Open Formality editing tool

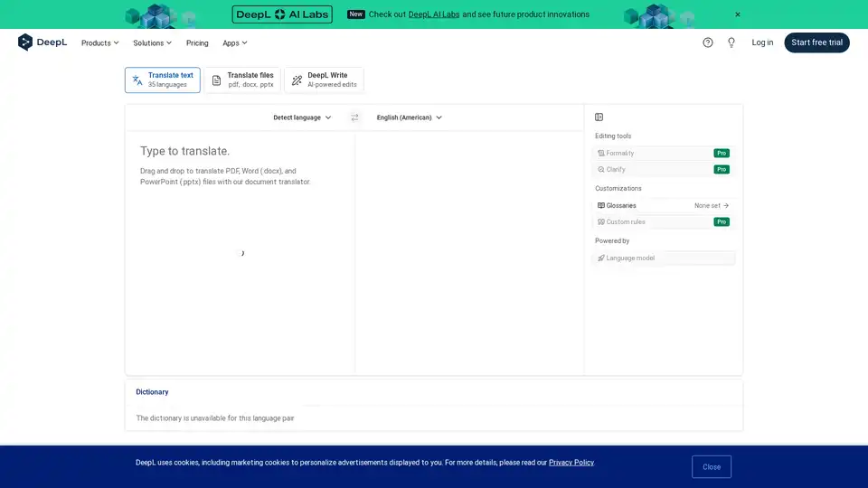(663, 154)
